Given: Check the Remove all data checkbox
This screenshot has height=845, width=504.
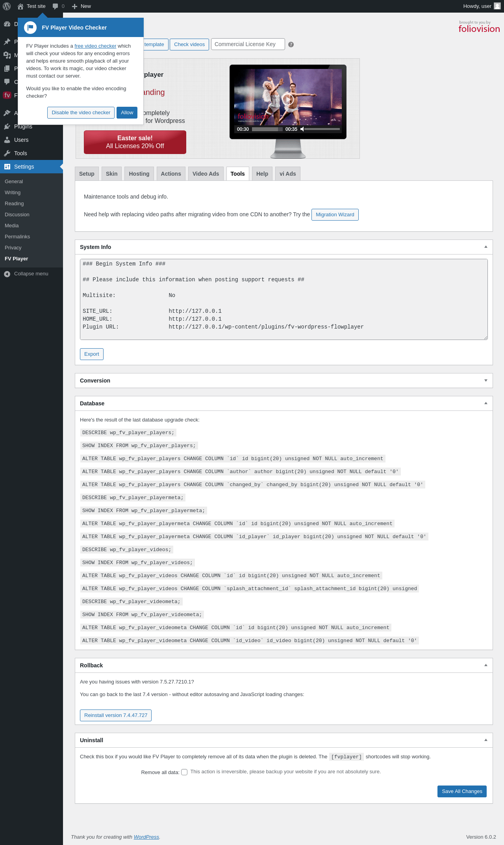Looking at the screenshot, I should tap(184, 772).
